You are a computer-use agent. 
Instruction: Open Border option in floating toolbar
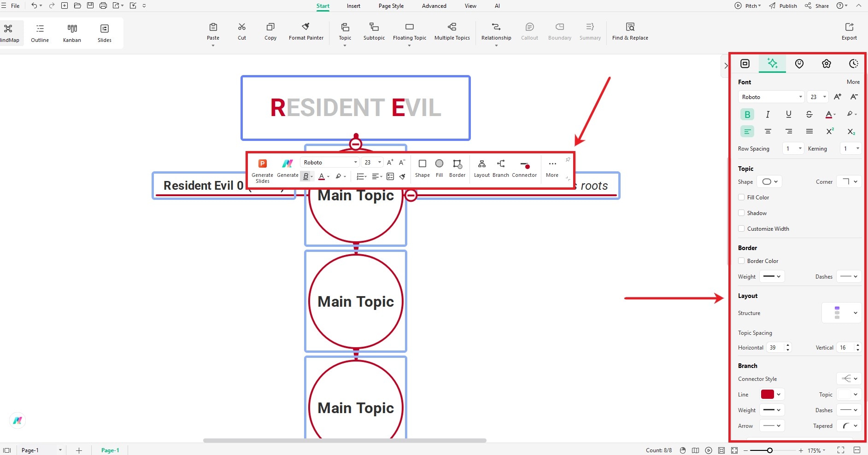[x=457, y=169]
